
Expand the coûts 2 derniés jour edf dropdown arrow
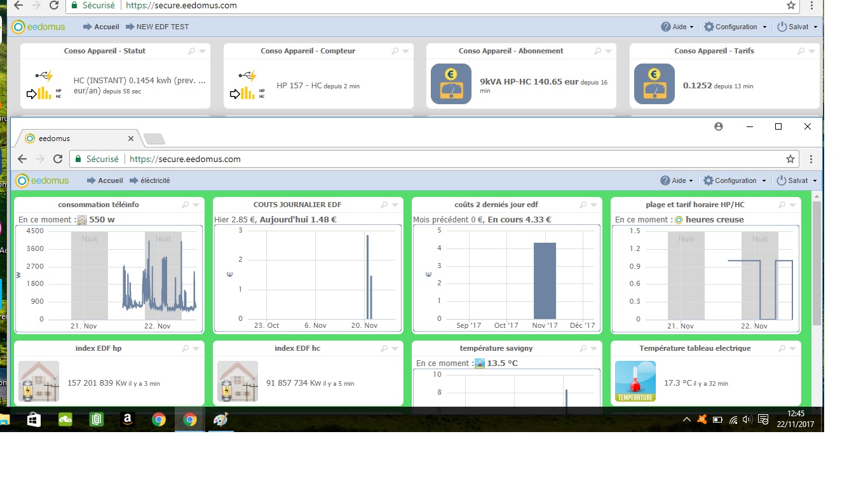click(594, 205)
